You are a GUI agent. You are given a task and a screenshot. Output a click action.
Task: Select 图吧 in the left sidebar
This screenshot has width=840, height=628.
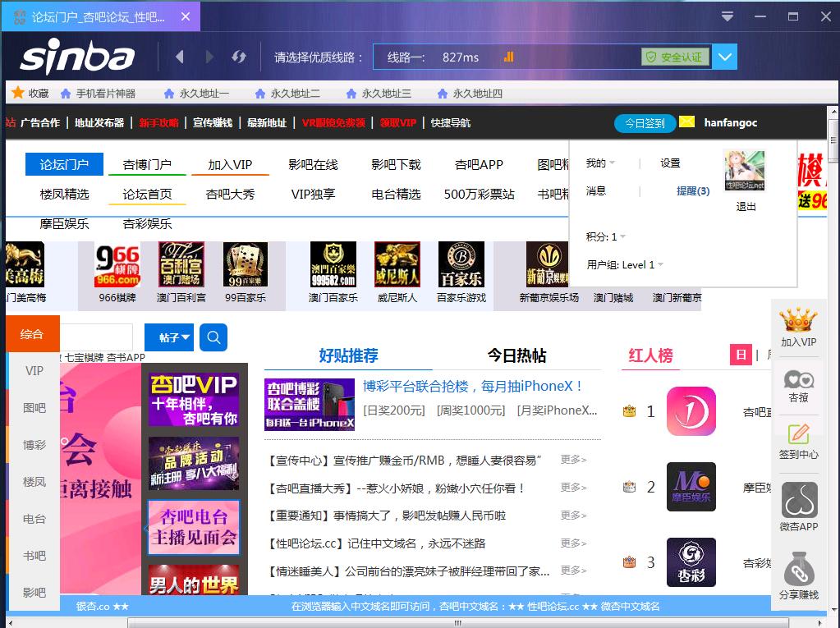coord(34,408)
